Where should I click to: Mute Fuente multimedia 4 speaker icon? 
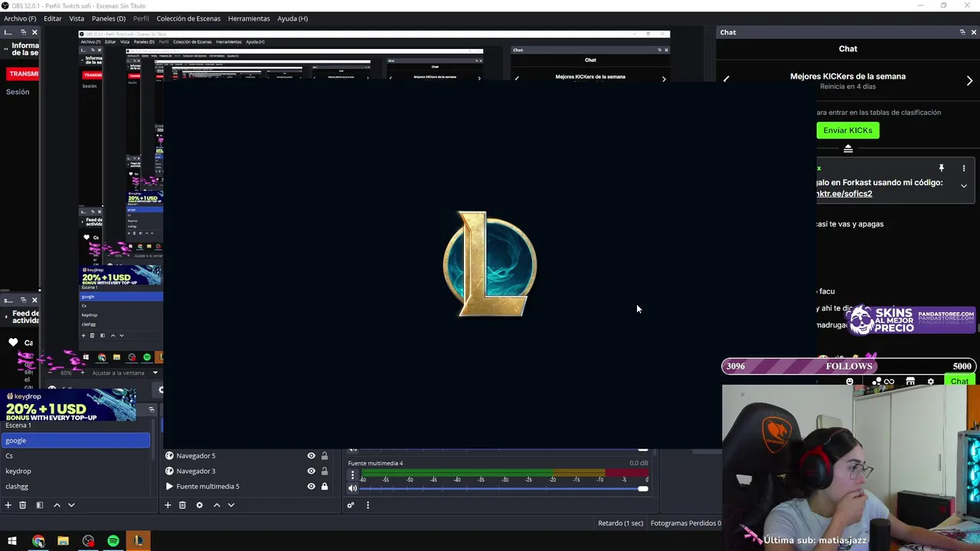pos(352,488)
